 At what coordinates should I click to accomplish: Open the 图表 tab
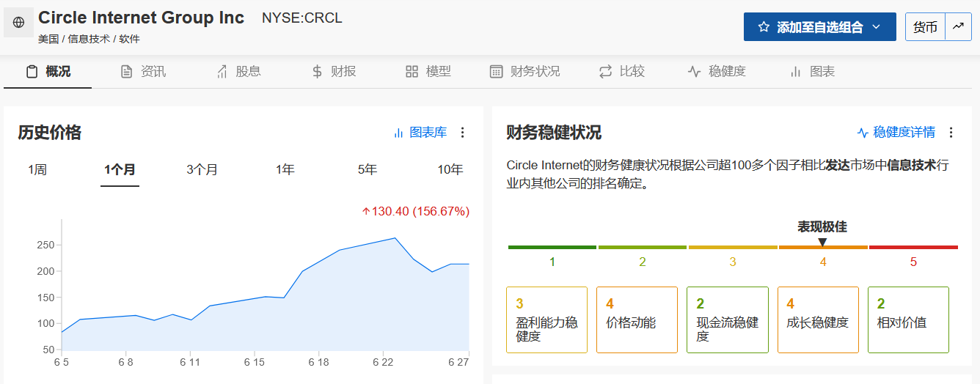(x=812, y=71)
